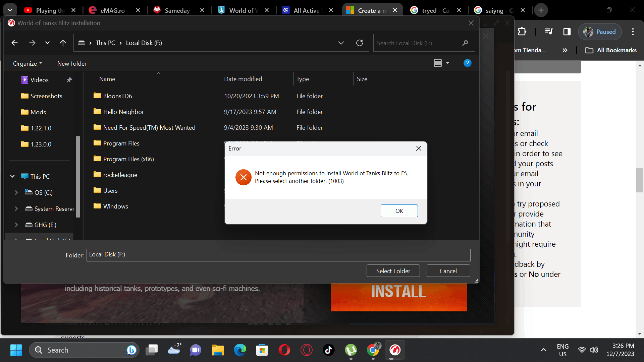The width and height of the screenshot is (644, 362).
Task: Click the Select Folder button
Action: [x=393, y=271]
